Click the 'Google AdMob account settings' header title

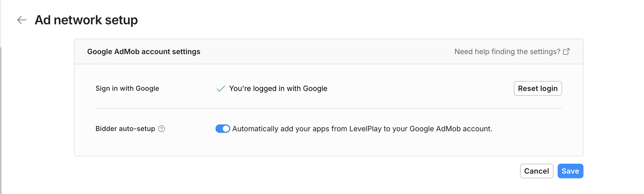(x=144, y=52)
